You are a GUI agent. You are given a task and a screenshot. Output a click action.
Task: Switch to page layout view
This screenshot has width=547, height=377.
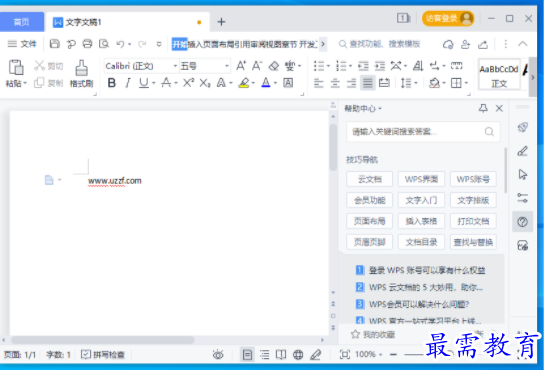(x=247, y=355)
